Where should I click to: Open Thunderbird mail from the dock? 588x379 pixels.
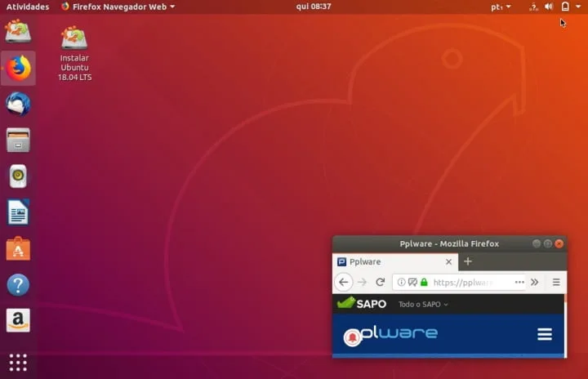(x=18, y=104)
